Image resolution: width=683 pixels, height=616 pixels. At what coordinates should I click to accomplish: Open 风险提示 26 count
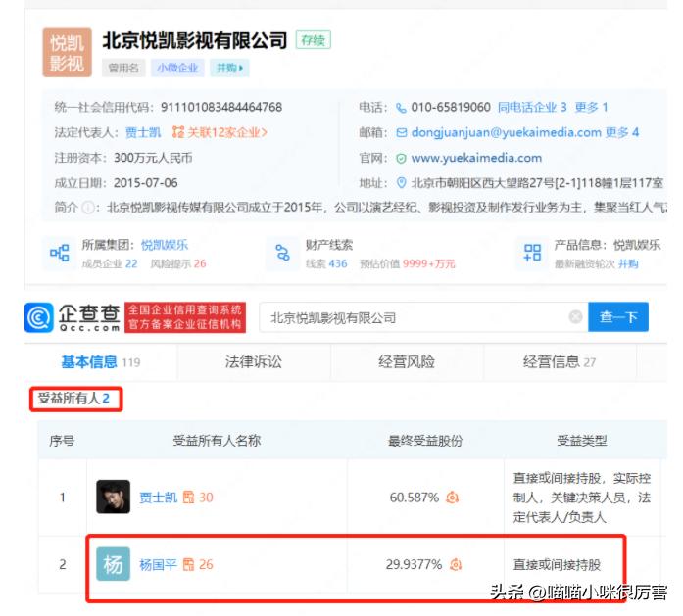(178, 263)
